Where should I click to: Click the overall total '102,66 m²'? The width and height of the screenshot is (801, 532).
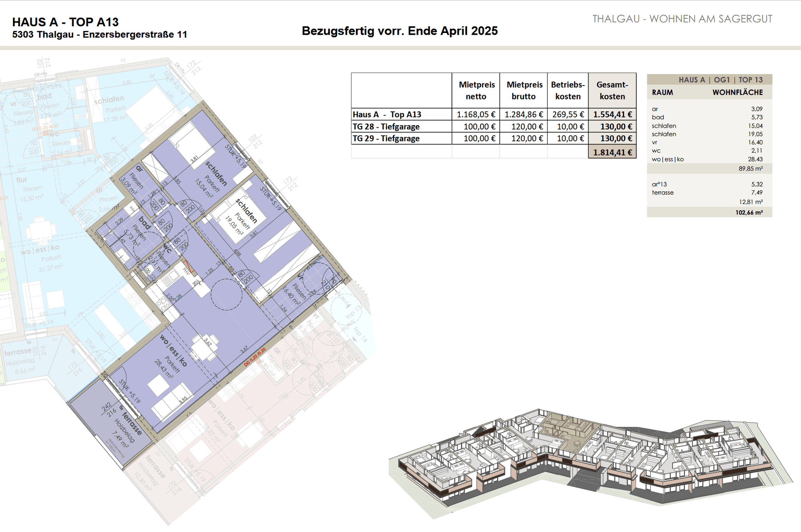[x=749, y=212]
